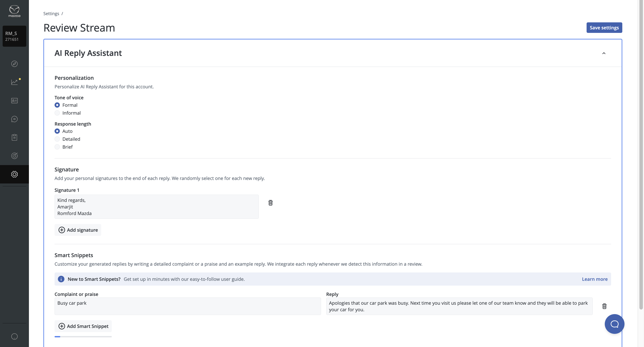The image size is (644, 347).
Task: Open the compass discover icon in sidebar
Action: coord(14,64)
